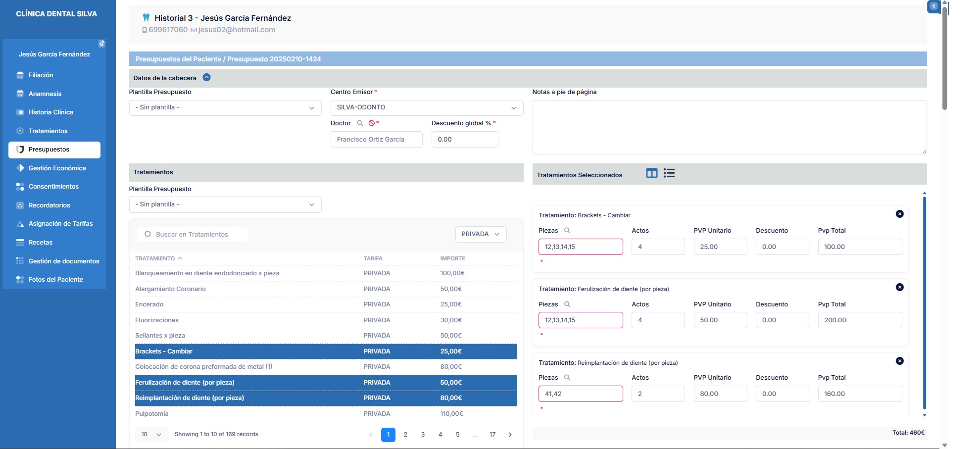Search Piezas for Brackets - Cambiar
The width and height of the screenshot is (980, 449).
click(567, 231)
